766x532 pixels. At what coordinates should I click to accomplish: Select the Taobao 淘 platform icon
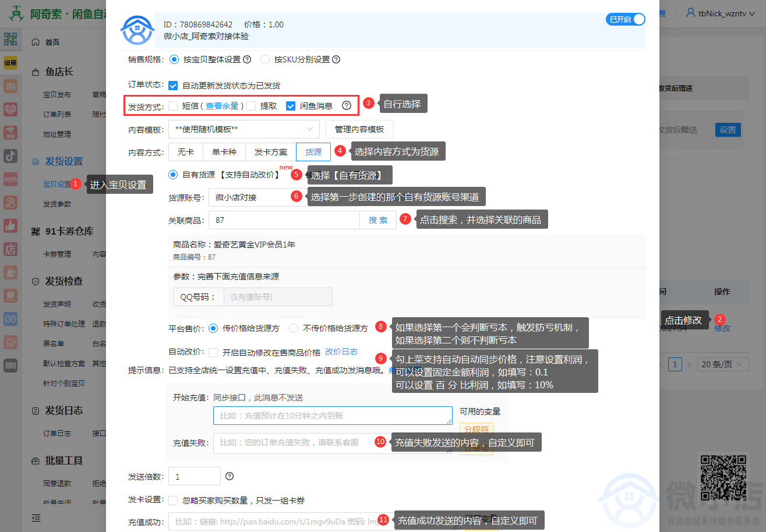click(10, 86)
